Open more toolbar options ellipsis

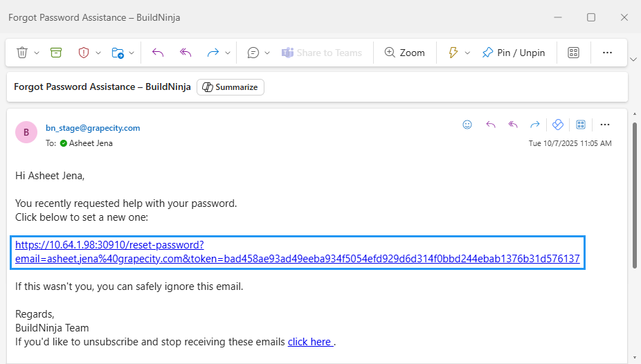(x=608, y=53)
